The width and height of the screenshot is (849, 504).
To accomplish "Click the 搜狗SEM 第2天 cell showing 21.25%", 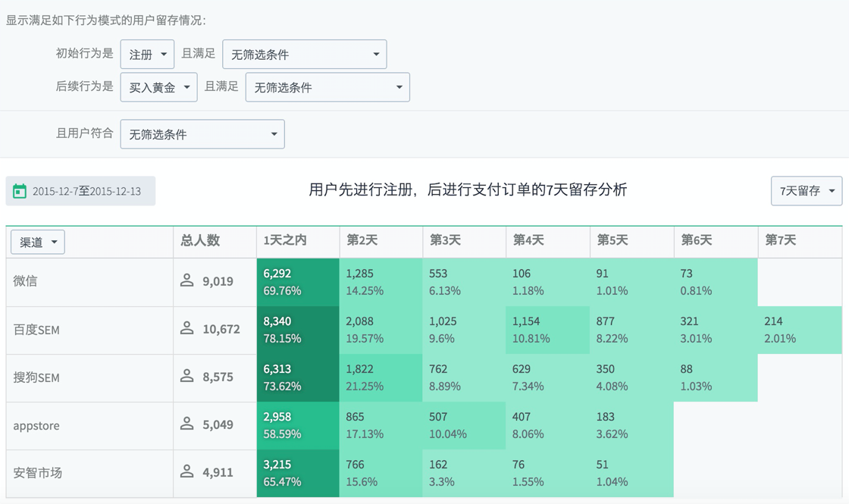I will coord(381,377).
